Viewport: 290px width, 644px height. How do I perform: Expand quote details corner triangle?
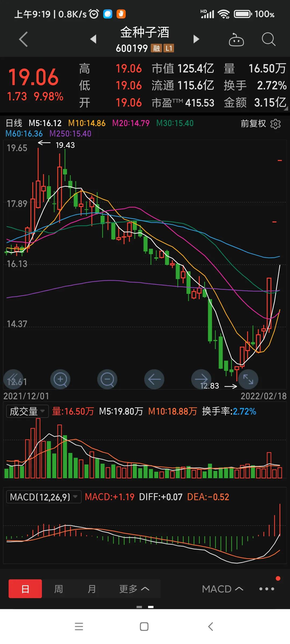(x=286, y=108)
